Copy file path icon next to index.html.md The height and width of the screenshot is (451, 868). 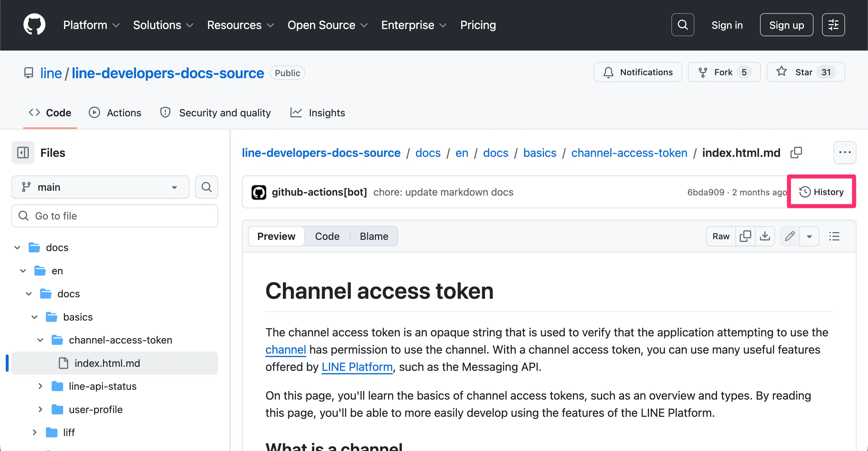coord(796,153)
